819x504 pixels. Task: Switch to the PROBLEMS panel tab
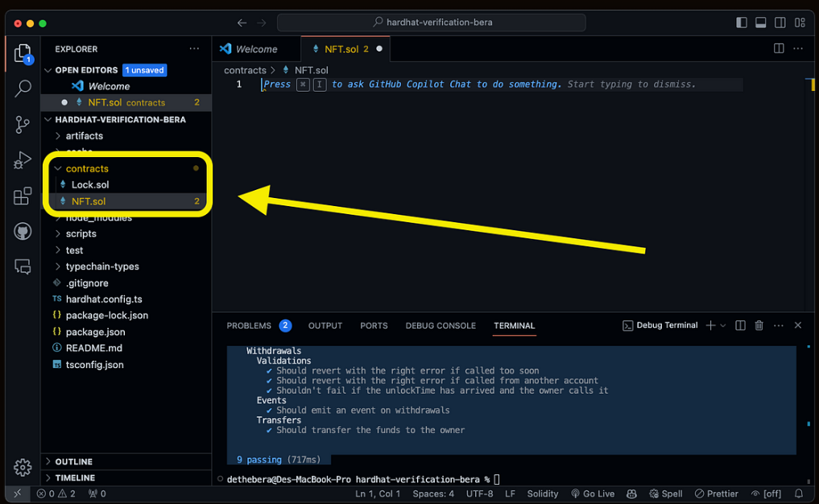pos(249,325)
